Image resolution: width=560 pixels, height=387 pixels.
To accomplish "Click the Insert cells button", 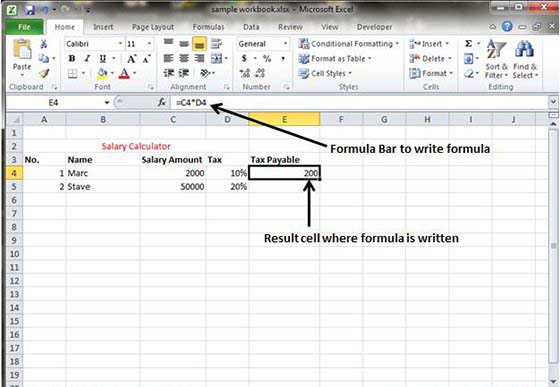I will [429, 44].
